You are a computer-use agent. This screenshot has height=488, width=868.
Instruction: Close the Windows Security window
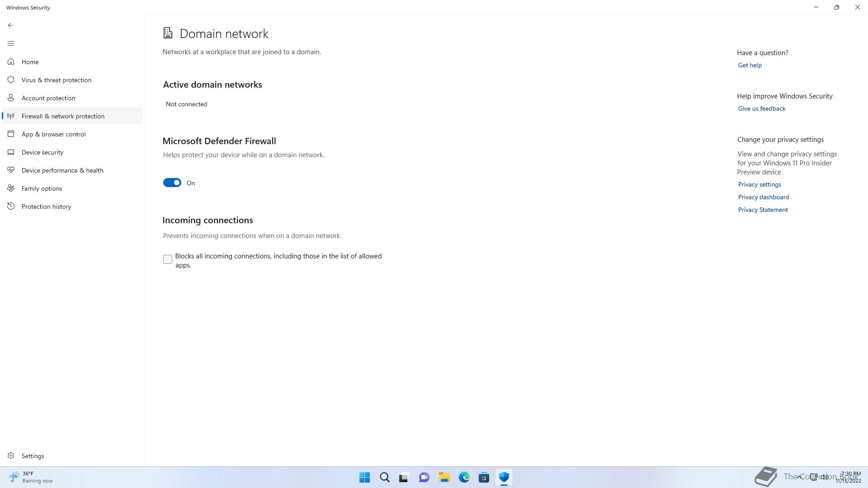pos(857,7)
